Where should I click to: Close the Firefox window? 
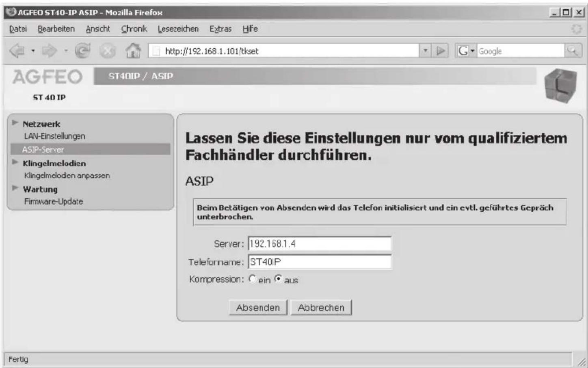(579, 13)
